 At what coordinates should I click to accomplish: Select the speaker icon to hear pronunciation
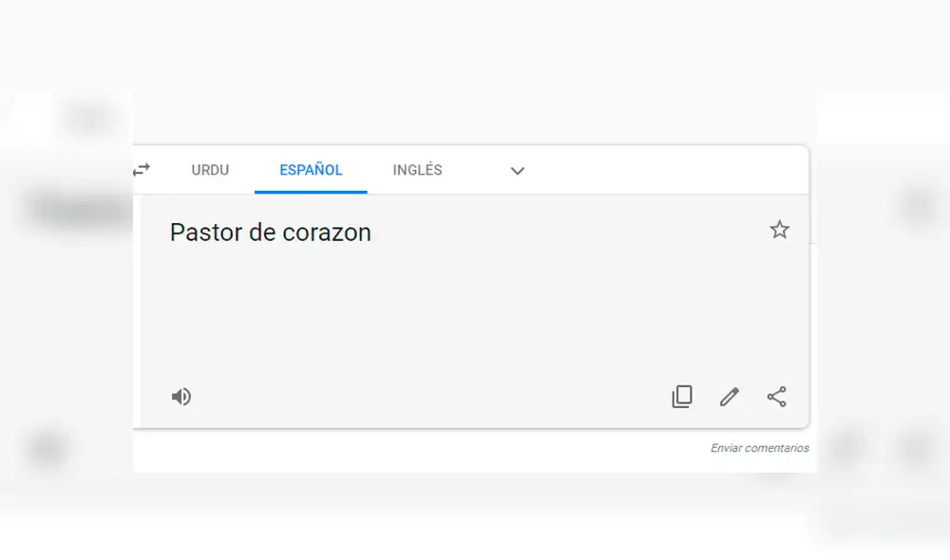[181, 396]
